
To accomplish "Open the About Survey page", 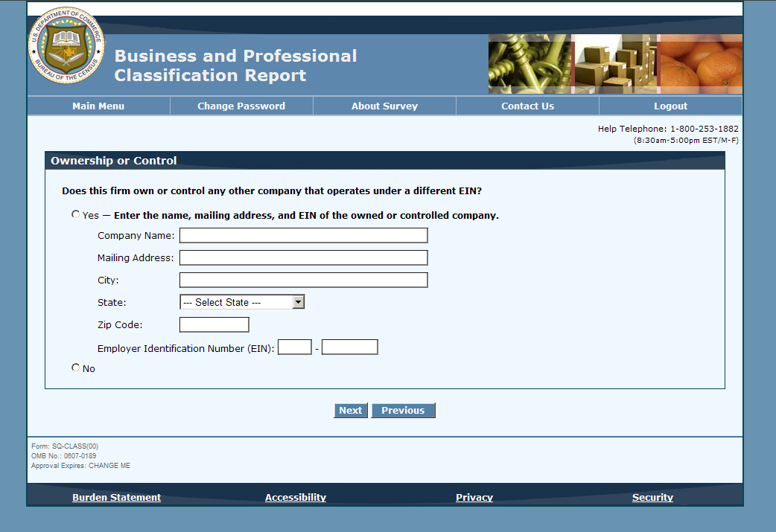I will [x=384, y=106].
